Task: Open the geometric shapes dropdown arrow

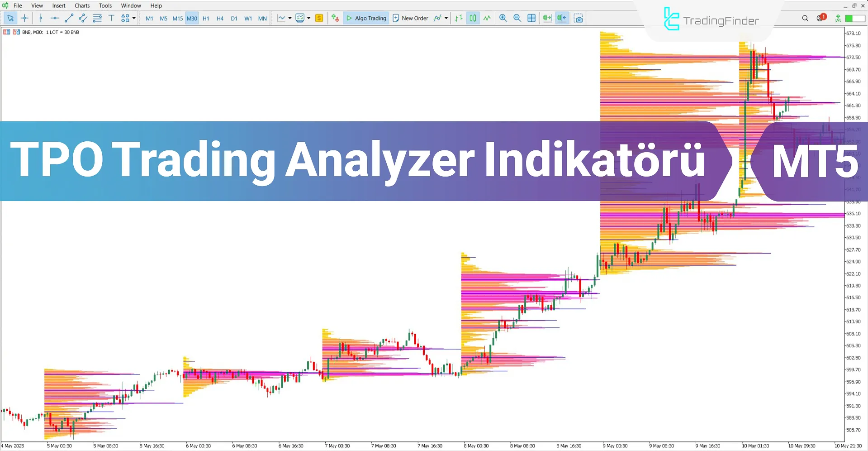Action: (133, 18)
